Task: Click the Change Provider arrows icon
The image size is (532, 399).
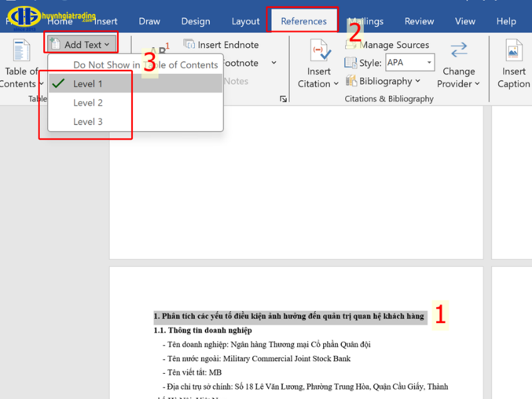Action: (458, 51)
